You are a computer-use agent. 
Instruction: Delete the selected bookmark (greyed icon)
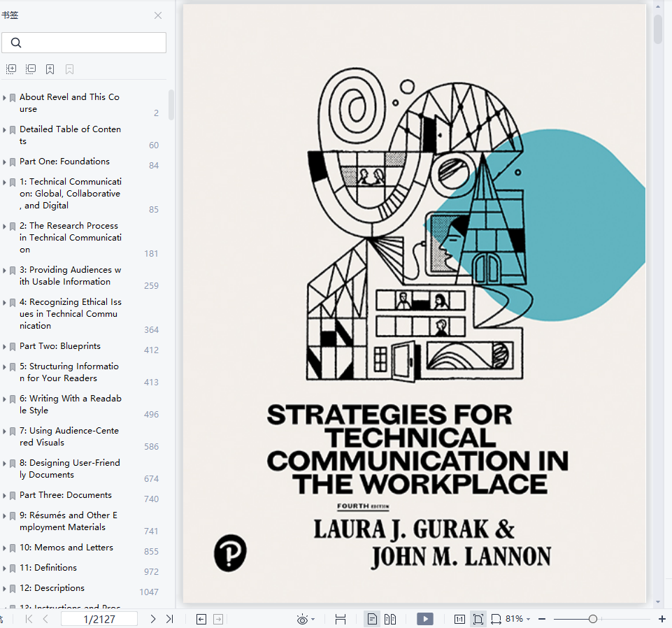69,69
